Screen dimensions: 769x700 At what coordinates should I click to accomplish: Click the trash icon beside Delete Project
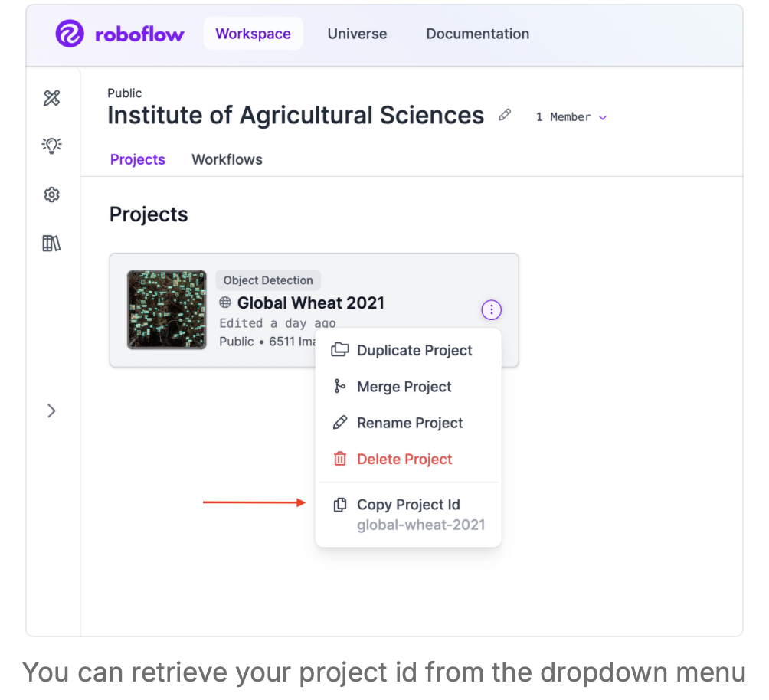[339, 459]
